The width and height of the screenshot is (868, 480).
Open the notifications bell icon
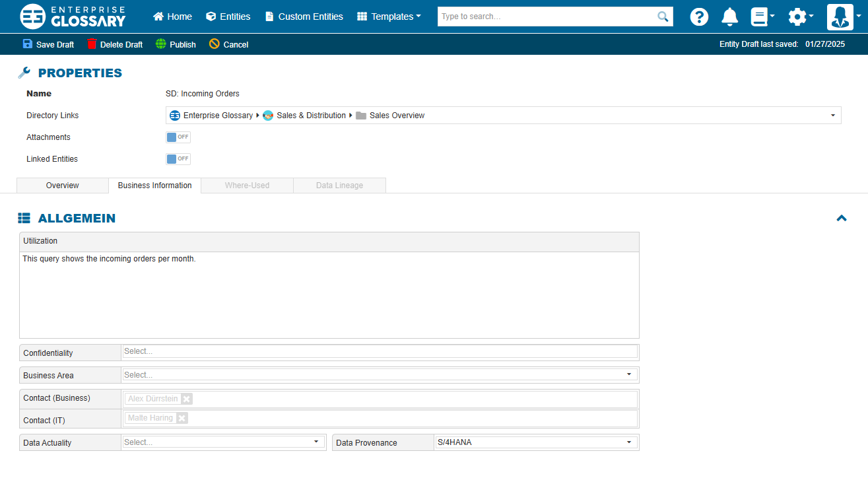pyautogui.click(x=729, y=17)
